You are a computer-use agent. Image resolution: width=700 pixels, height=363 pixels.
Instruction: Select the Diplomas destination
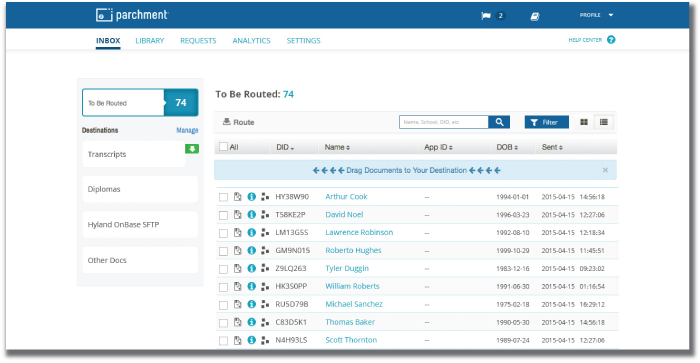tap(140, 189)
